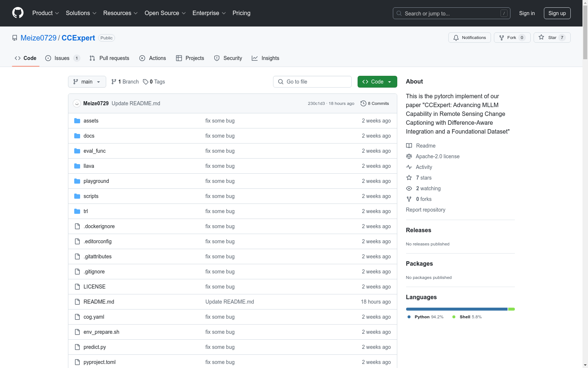Click the star icon beside 7 stars
The height and width of the screenshot is (368, 588).
[409, 178]
